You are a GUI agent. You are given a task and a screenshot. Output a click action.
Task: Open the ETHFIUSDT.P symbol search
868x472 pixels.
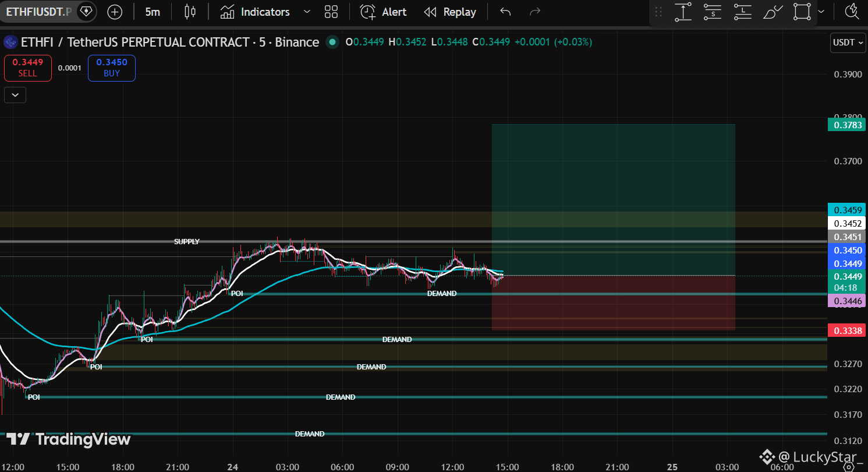[39, 12]
